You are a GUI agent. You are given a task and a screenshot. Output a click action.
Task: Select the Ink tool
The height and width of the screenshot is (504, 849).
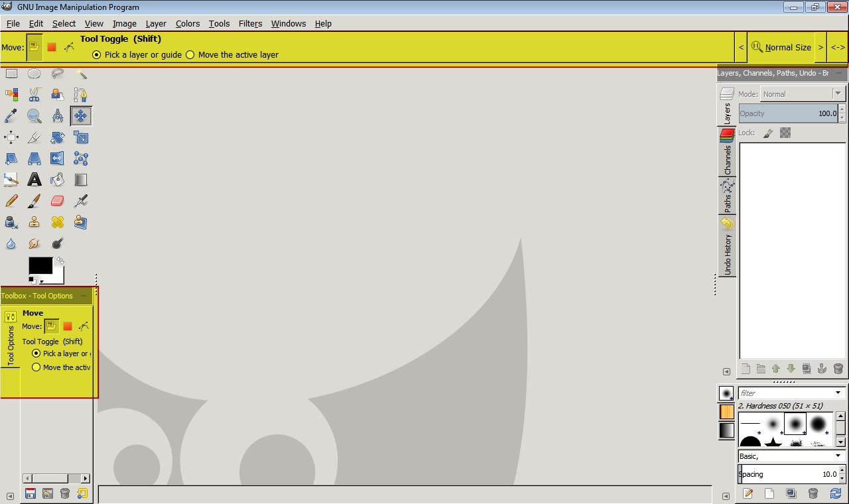coord(11,222)
